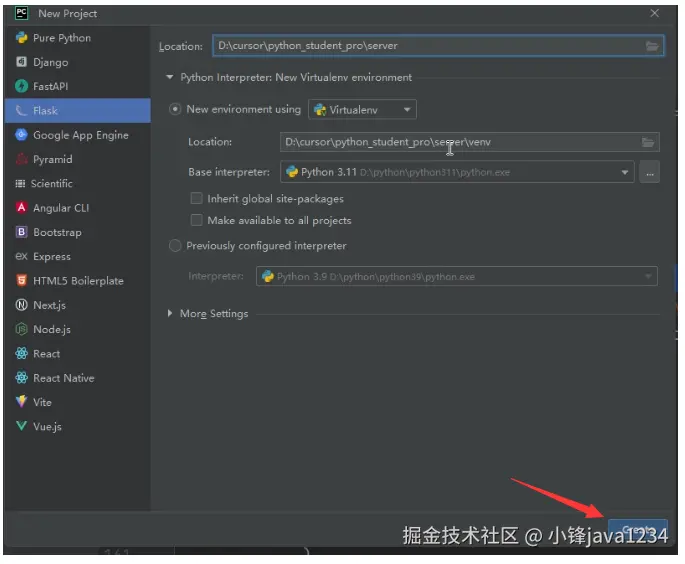Pick the FastAPI project icon
The image size is (685, 564).
click(21, 86)
